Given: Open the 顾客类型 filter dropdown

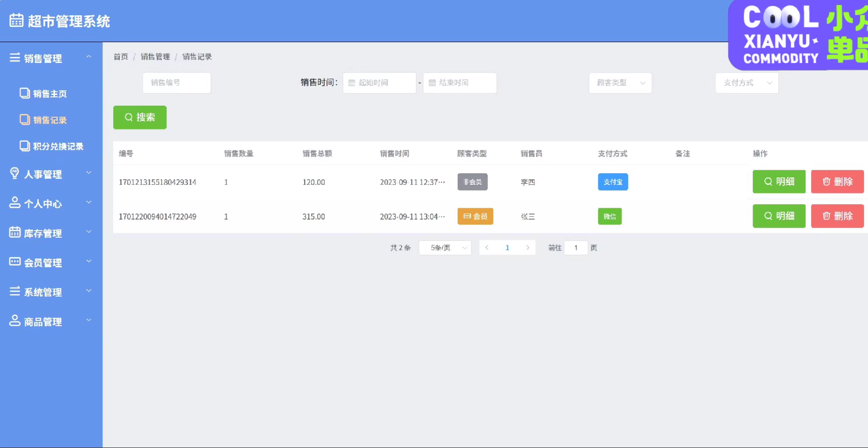Looking at the screenshot, I should [620, 83].
